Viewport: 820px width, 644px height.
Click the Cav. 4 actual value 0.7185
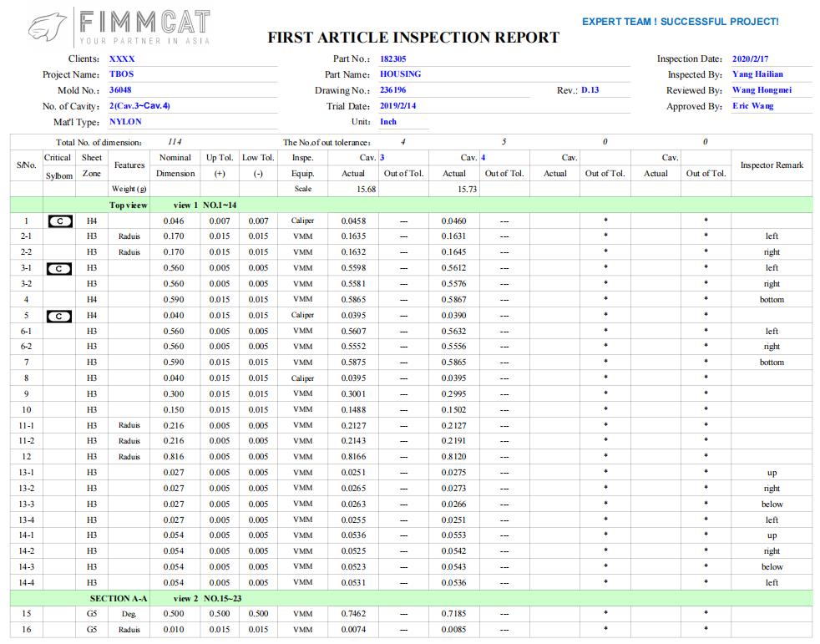[453, 614]
